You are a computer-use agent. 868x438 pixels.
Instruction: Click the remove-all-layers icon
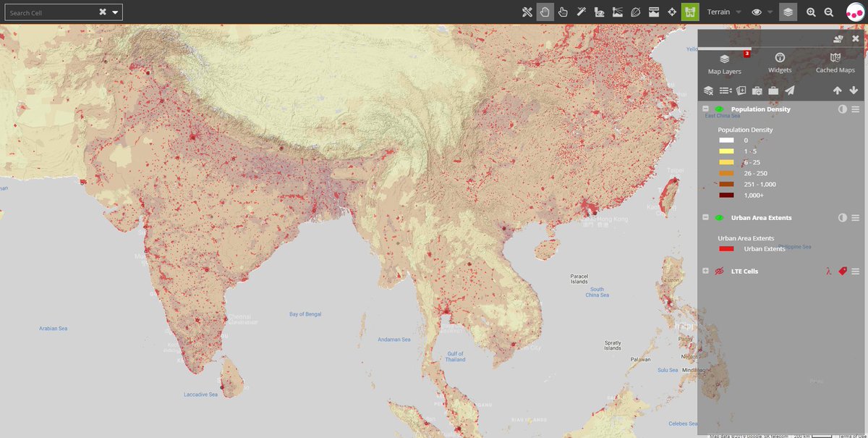(x=709, y=90)
